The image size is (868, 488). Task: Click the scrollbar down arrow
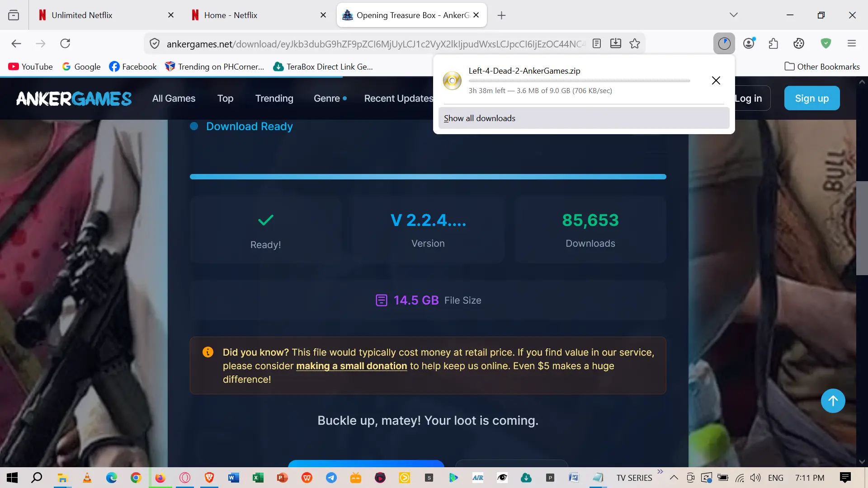(x=862, y=462)
